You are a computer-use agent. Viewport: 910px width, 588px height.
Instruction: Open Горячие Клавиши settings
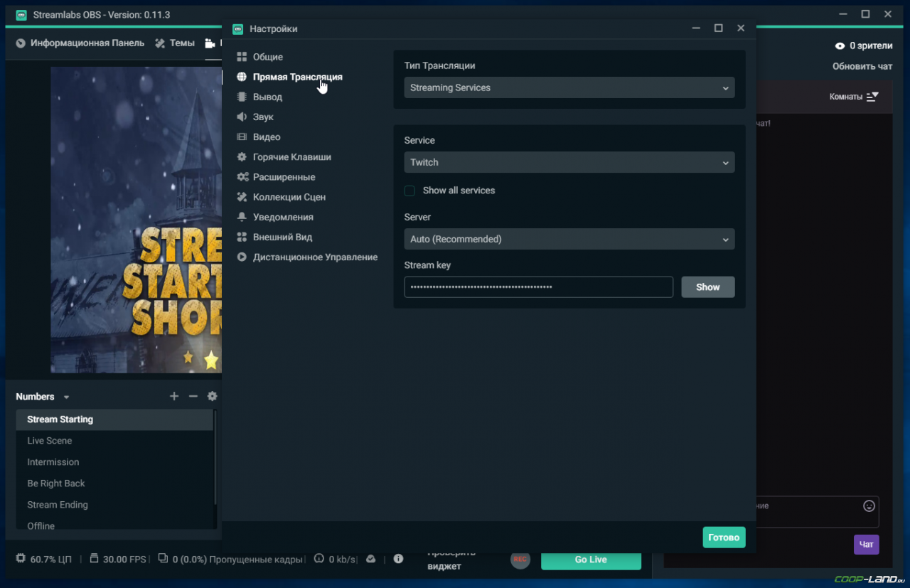pyautogui.click(x=292, y=157)
